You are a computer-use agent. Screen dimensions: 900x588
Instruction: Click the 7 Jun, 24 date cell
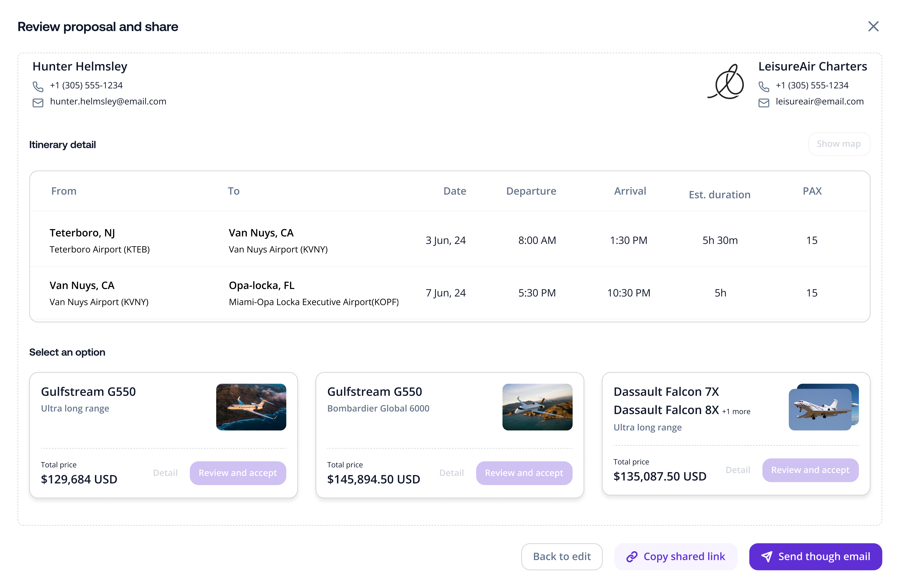point(446,293)
